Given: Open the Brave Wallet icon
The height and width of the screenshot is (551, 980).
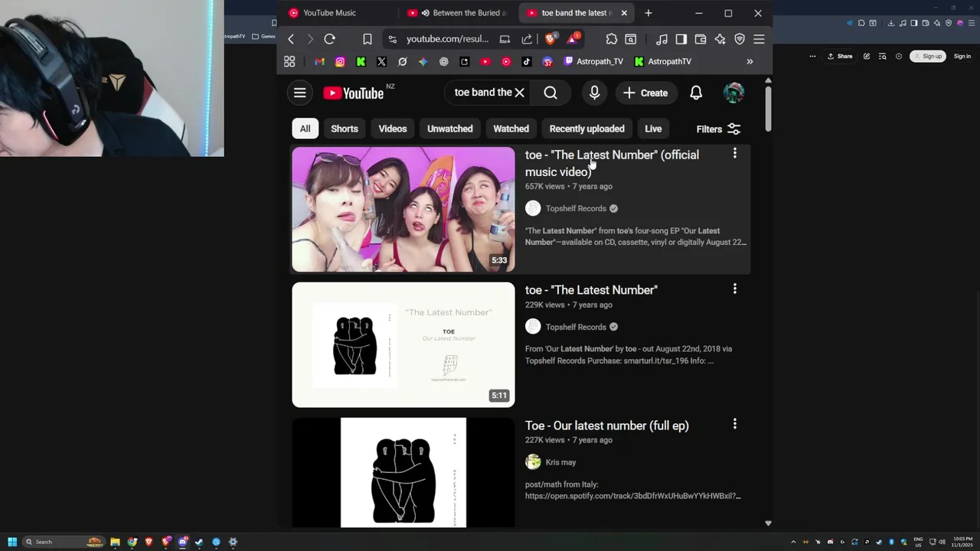Looking at the screenshot, I should pos(701,39).
